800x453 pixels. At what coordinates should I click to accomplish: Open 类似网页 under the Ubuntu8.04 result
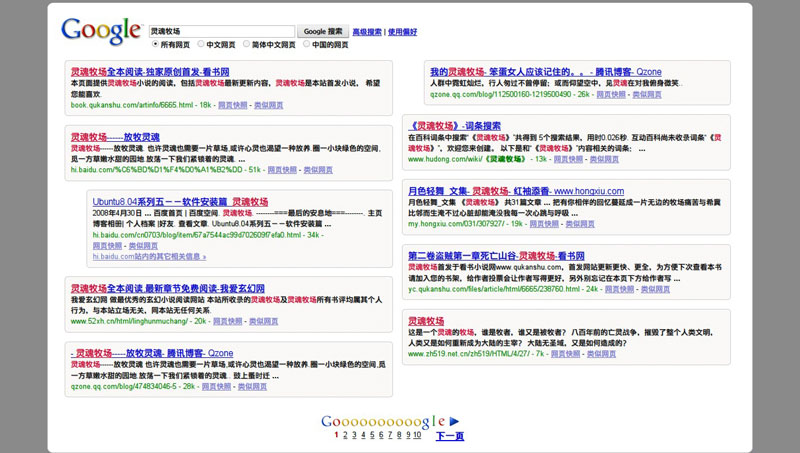coord(143,246)
